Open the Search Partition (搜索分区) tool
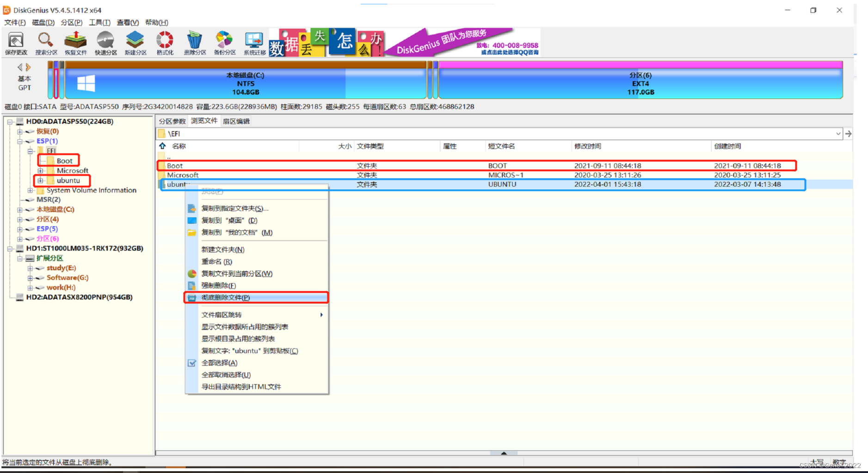Image resolution: width=868 pixels, height=473 pixels. 46,43
